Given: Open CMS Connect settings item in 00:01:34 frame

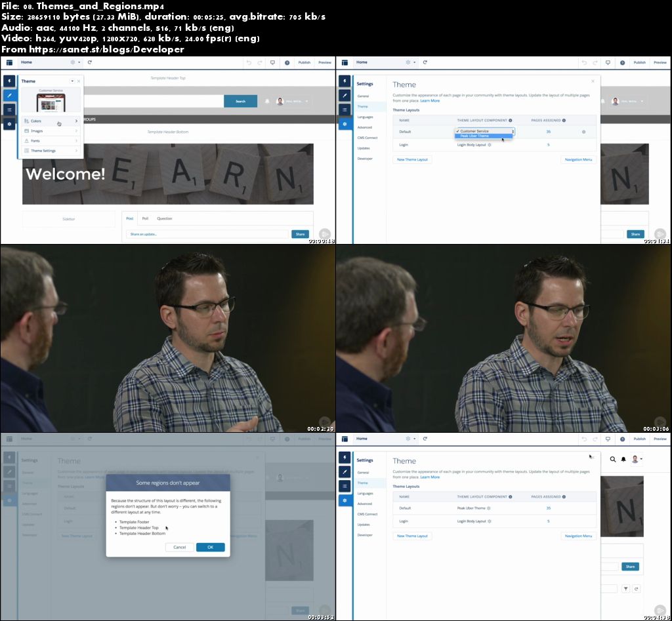Looking at the screenshot, I should tap(367, 138).
